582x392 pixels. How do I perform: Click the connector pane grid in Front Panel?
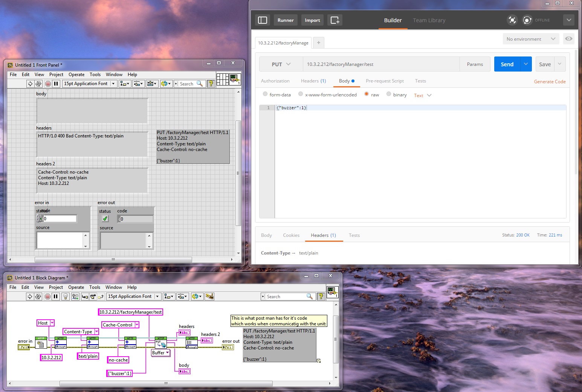222,79
